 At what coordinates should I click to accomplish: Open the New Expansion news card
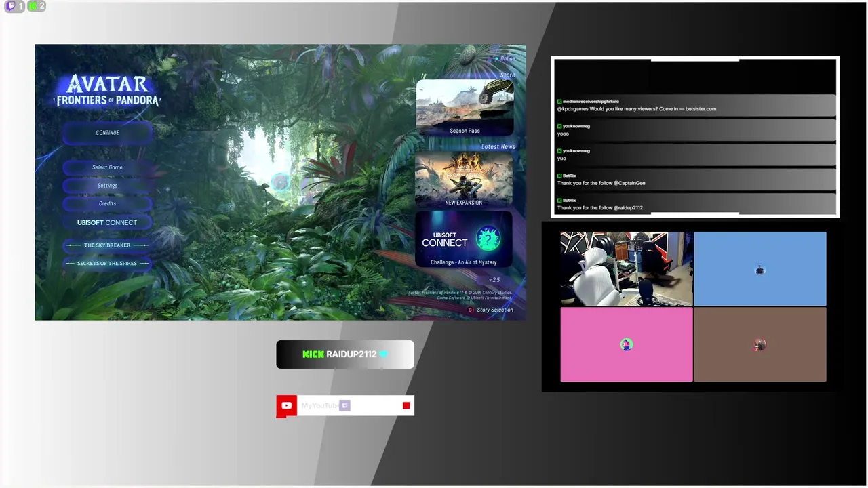pyautogui.click(x=465, y=180)
